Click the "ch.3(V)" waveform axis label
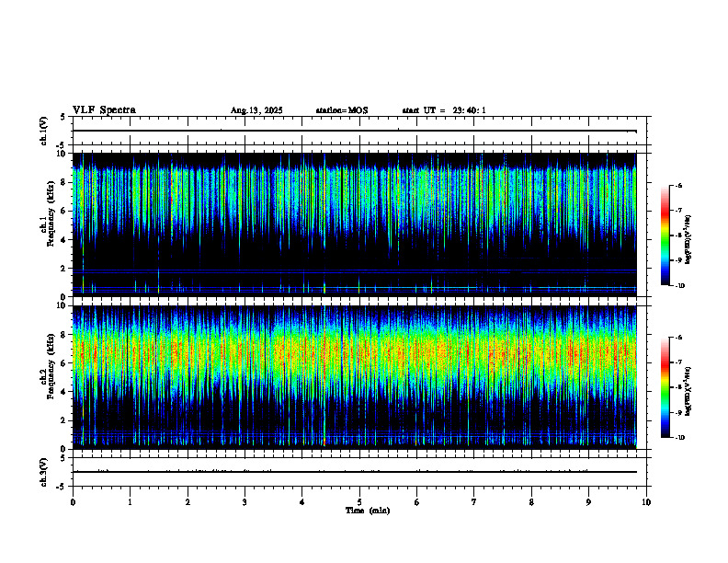728x563 pixels. click(44, 472)
